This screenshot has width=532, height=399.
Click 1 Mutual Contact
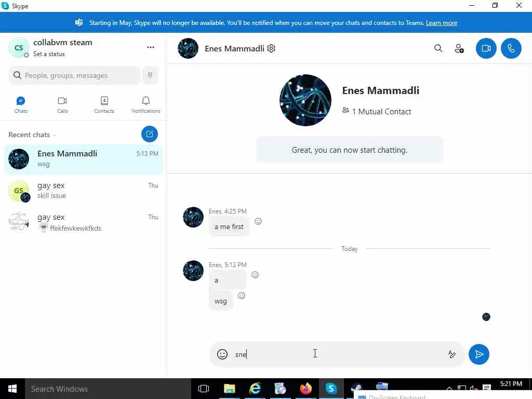377,111
